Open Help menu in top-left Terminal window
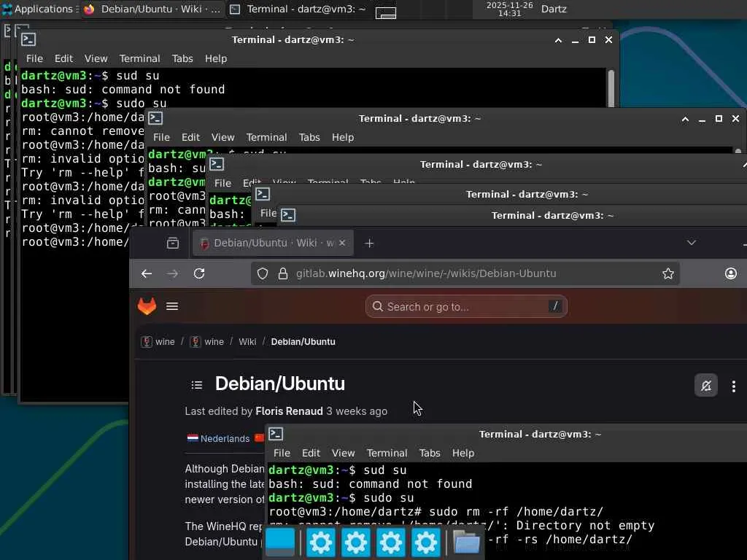Image resolution: width=747 pixels, height=560 pixels. click(x=216, y=58)
